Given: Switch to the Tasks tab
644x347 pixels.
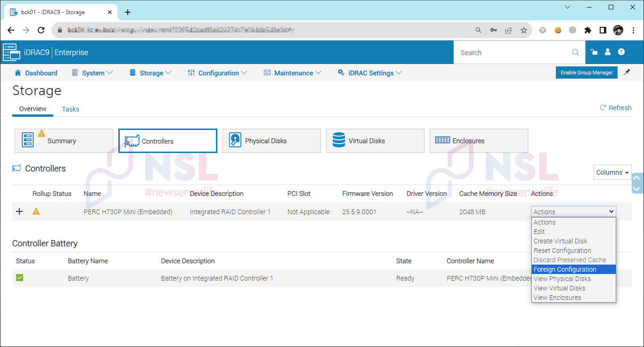Looking at the screenshot, I should coord(70,109).
